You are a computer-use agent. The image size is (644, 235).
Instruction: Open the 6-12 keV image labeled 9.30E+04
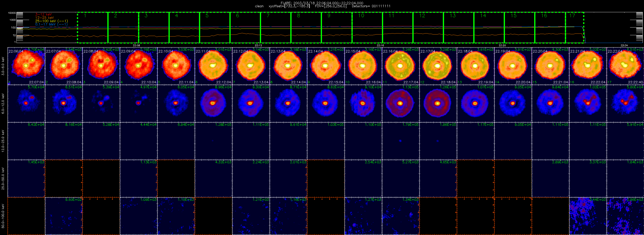tap(251, 103)
